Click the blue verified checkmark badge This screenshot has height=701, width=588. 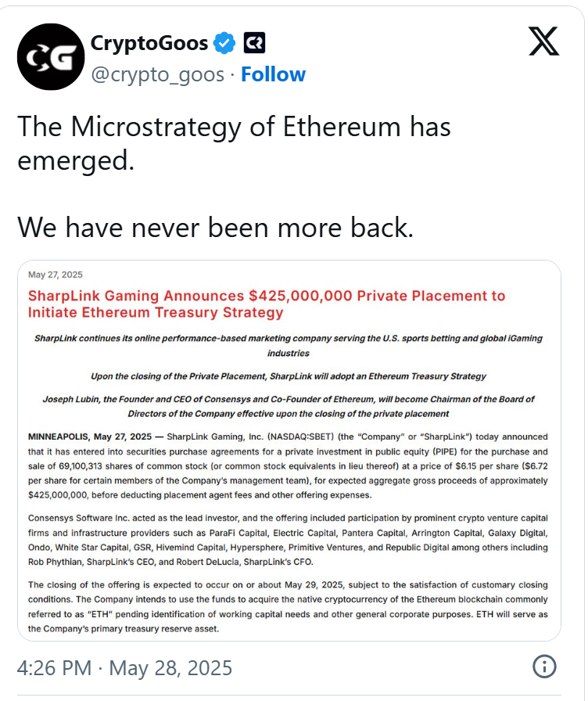tap(224, 42)
